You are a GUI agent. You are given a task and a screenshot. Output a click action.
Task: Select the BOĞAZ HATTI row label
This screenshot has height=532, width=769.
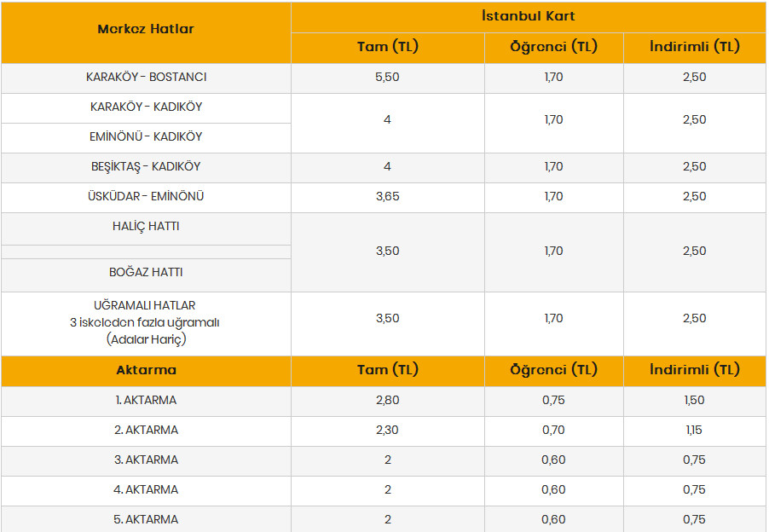click(146, 272)
